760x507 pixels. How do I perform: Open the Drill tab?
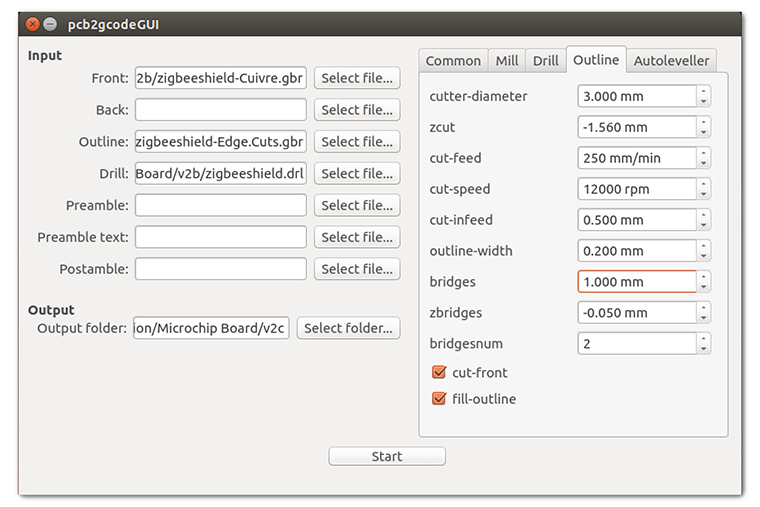tap(545, 61)
